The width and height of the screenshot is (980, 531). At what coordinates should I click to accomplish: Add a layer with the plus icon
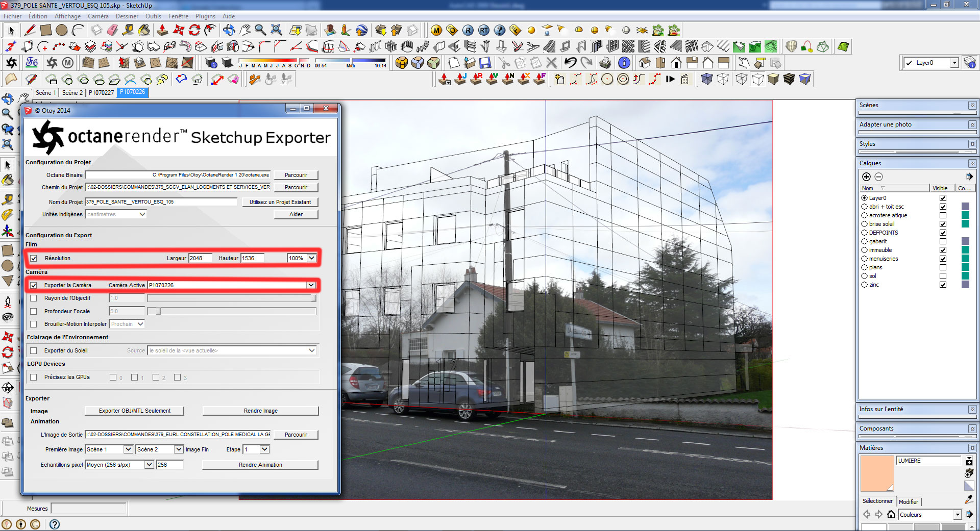pyautogui.click(x=866, y=176)
